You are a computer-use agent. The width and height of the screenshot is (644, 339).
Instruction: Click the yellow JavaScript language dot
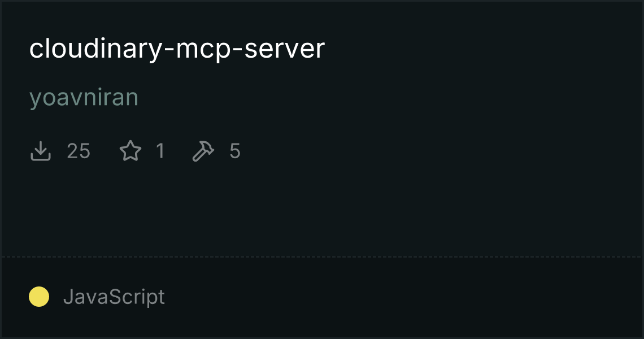pos(39,297)
